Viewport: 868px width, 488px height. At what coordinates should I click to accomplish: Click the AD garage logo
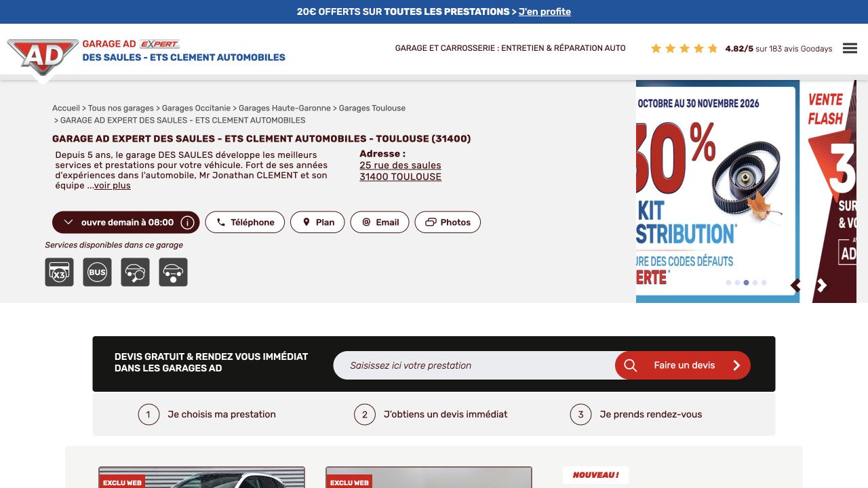pos(43,58)
